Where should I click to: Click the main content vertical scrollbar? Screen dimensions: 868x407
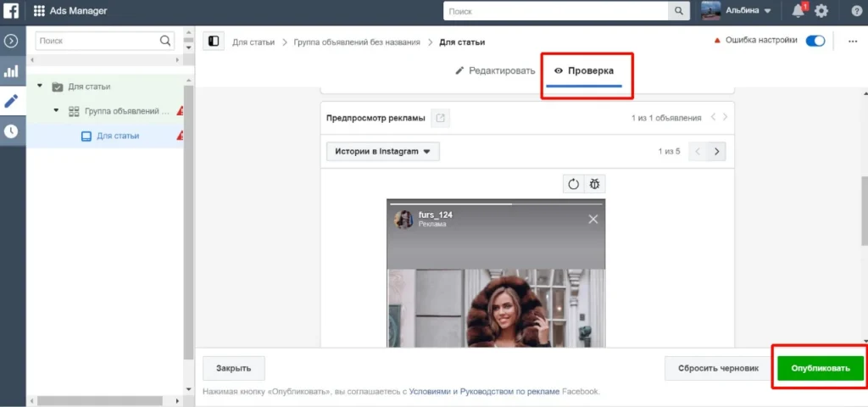pos(864,210)
